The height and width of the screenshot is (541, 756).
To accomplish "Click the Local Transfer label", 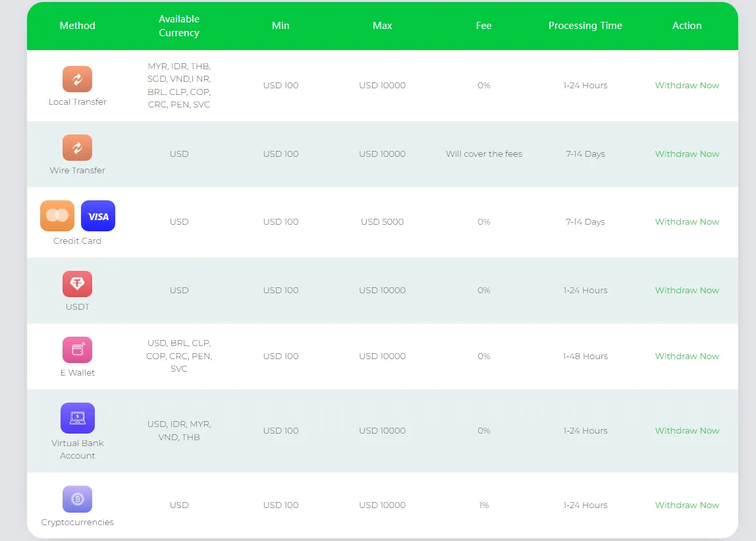I will (77, 102).
